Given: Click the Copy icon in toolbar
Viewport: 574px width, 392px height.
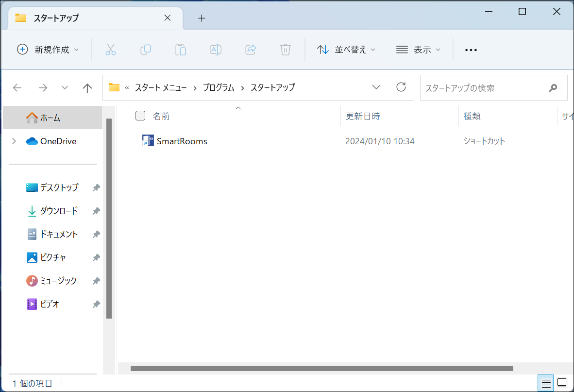Looking at the screenshot, I should [x=146, y=50].
